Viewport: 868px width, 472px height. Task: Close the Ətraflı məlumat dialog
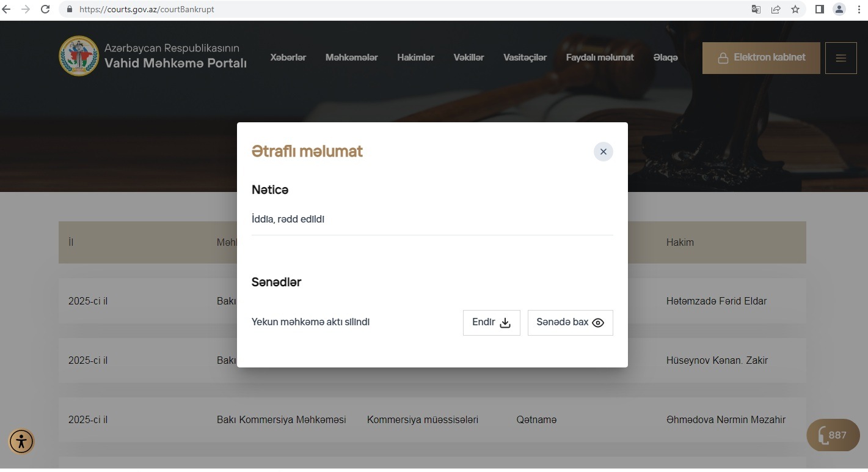pyautogui.click(x=603, y=152)
